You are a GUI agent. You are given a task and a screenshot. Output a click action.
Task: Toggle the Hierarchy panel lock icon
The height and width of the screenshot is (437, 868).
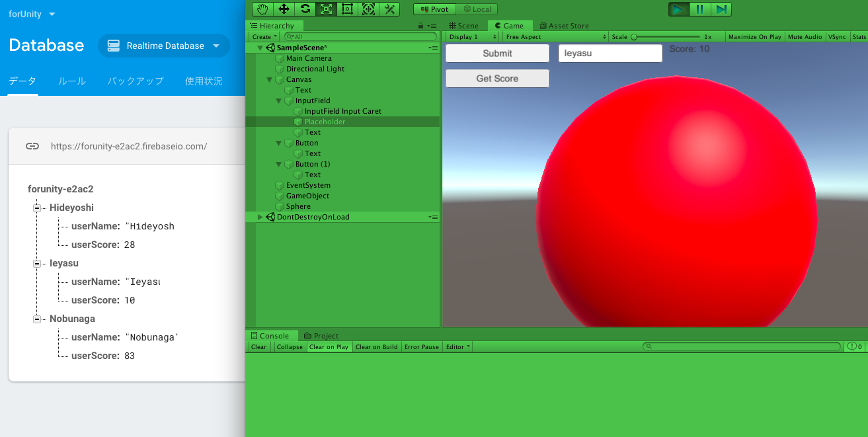(420, 26)
